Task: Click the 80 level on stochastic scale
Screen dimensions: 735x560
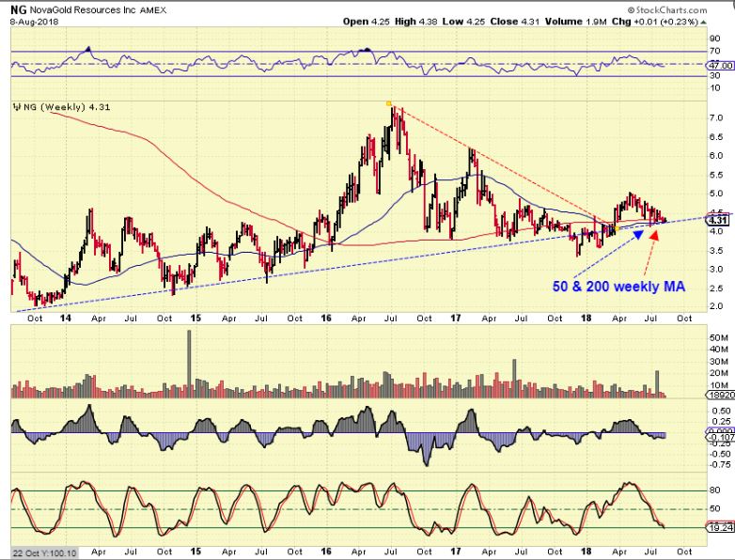Action: click(715, 490)
